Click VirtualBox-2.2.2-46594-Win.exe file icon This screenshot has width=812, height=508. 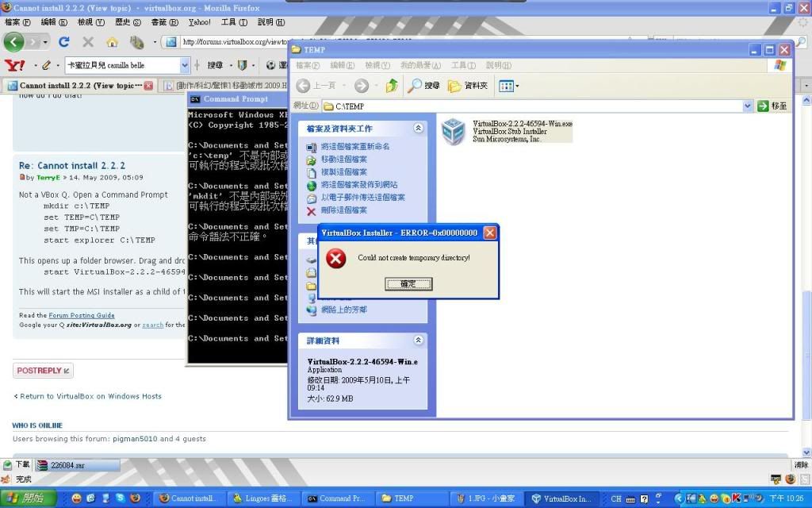point(454,132)
